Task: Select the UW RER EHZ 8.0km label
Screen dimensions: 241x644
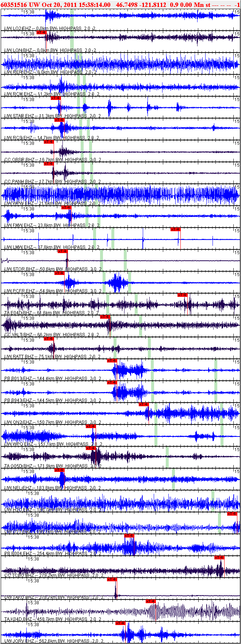Action: pos(50,72)
